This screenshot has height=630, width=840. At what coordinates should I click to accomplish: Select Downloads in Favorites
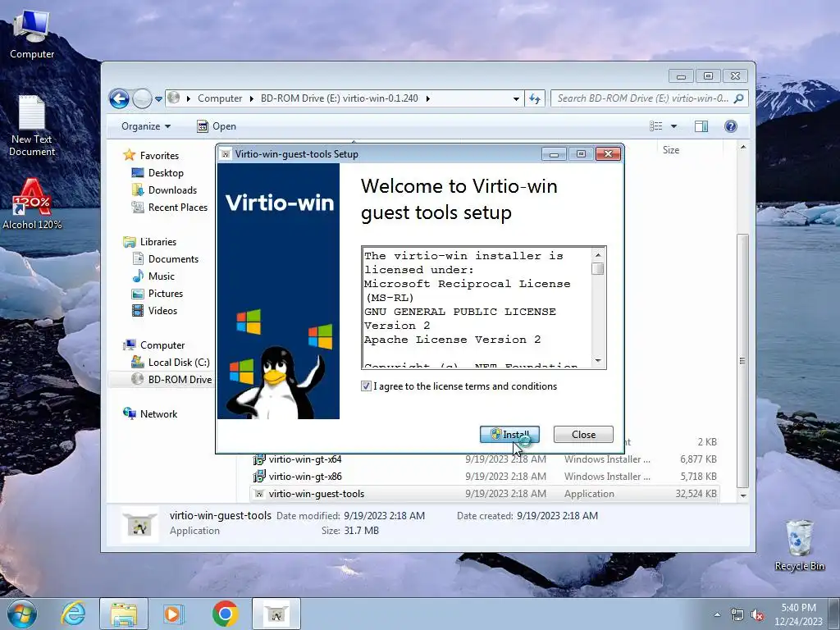tap(172, 190)
